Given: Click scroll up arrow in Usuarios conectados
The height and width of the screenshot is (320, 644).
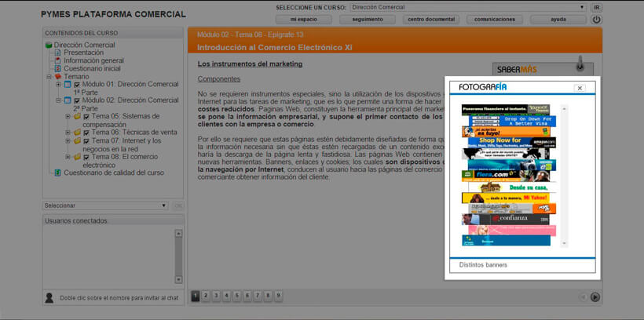Looking at the screenshot, I should (178, 234).
